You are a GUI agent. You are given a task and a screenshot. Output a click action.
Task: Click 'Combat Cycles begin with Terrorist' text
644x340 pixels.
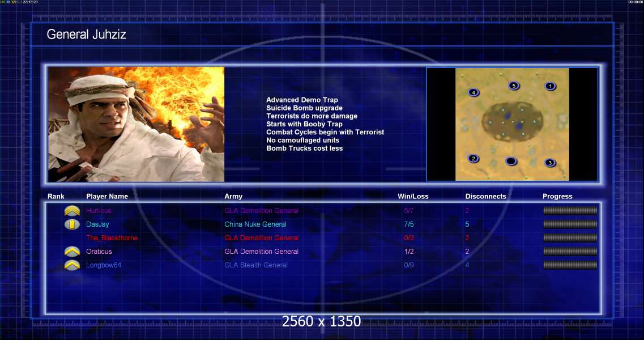pos(325,133)
